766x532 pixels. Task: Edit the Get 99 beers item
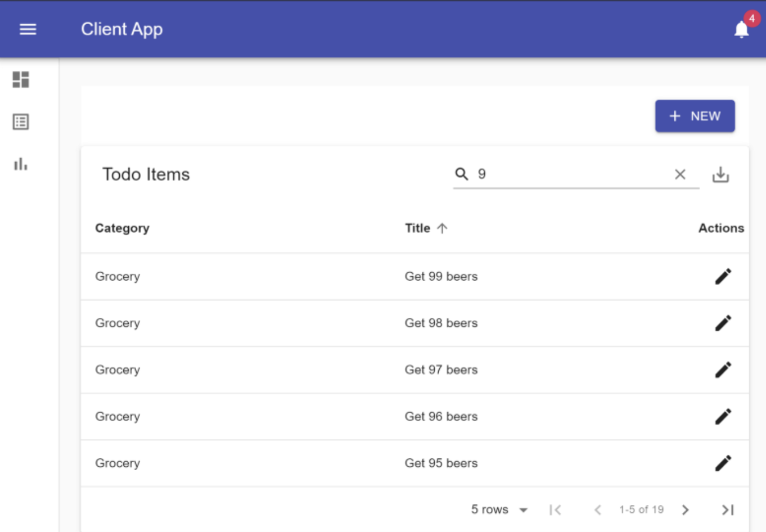click(723, 276)
